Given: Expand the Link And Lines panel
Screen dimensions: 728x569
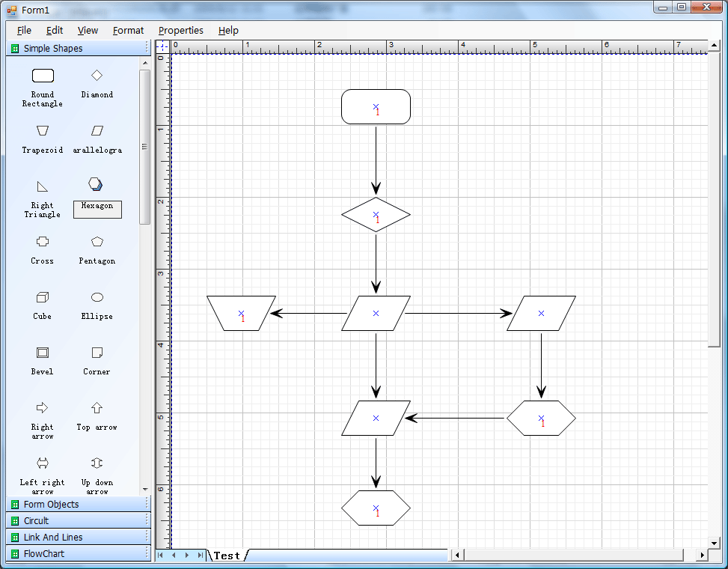Looking at the screenshot, I should [x=78, y=537].
